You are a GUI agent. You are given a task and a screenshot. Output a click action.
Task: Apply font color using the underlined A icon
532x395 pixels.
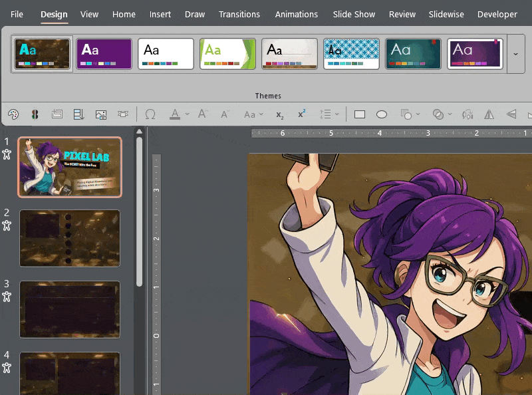[x=174, y=114]
